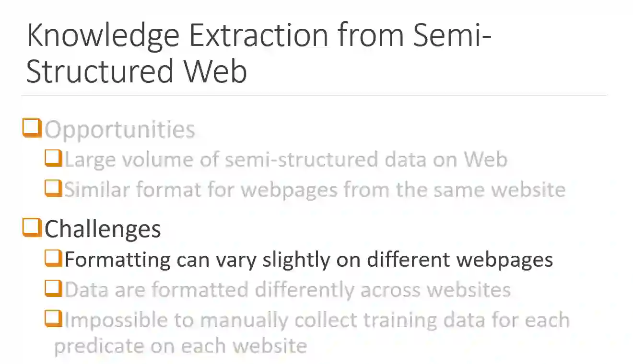Select the Challenges heading text

[103, 229]
